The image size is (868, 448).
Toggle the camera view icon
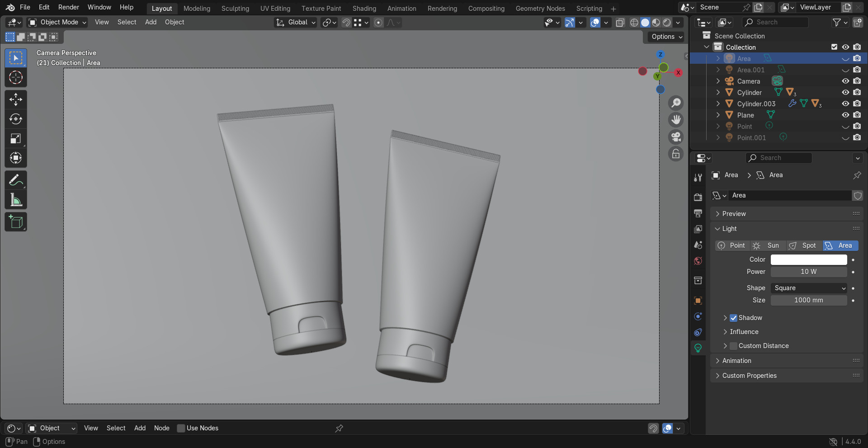pos(676,137)
